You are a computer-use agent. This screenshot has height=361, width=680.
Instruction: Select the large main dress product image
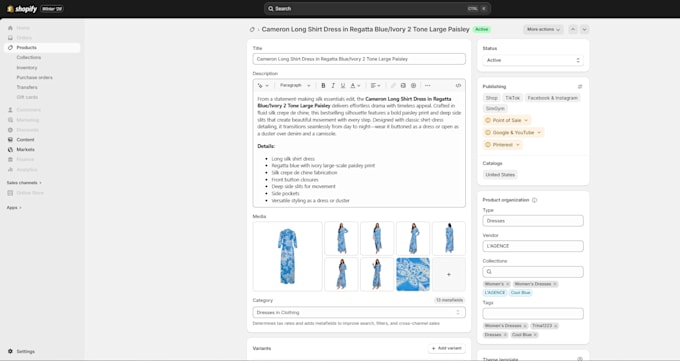tap(288, 256)
